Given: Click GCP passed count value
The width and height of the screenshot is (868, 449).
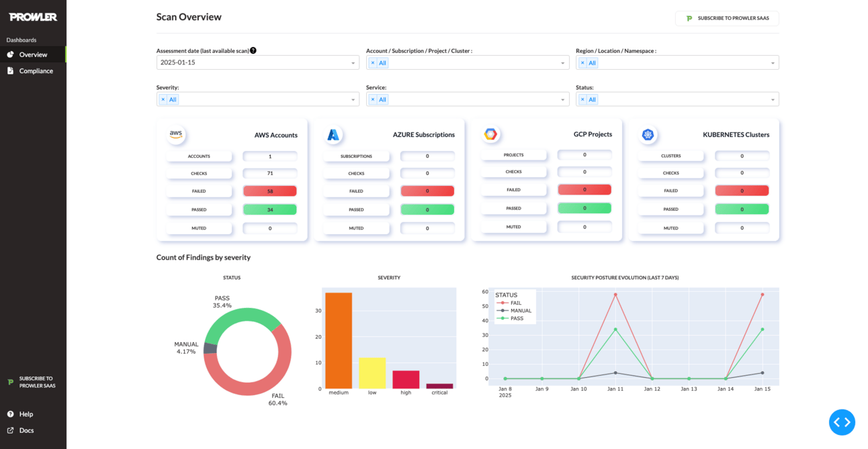Looking at the screenshot, I should click(584, 208).
